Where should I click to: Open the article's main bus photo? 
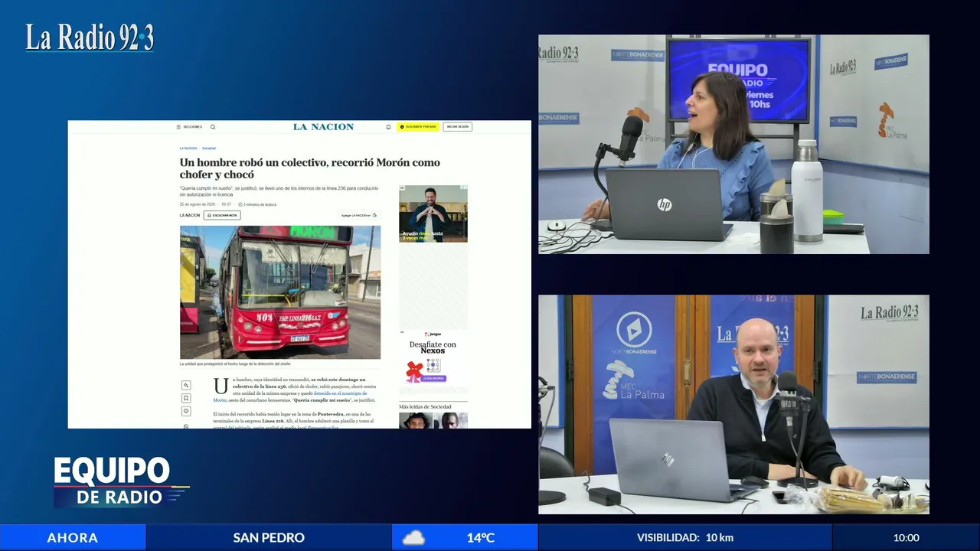point(280,292)
